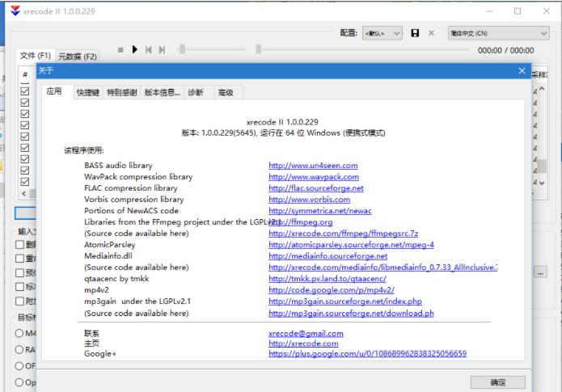This screenshot has height=392, width=562.
Task: Open the tmkk qtaacenc link
Action: (x=327, y=279)
